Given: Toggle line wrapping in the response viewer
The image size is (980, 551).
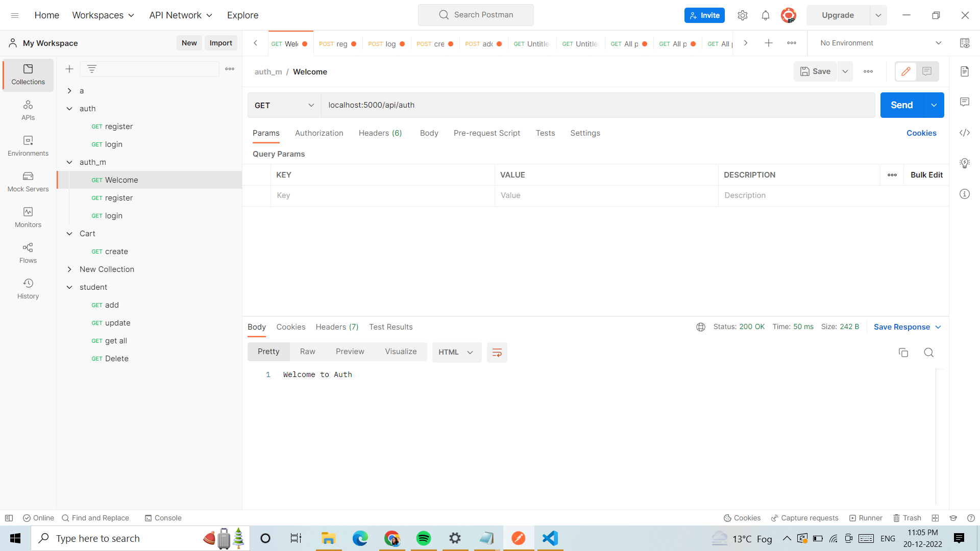Looking at the screenshot, I should (x=497, y=352).
